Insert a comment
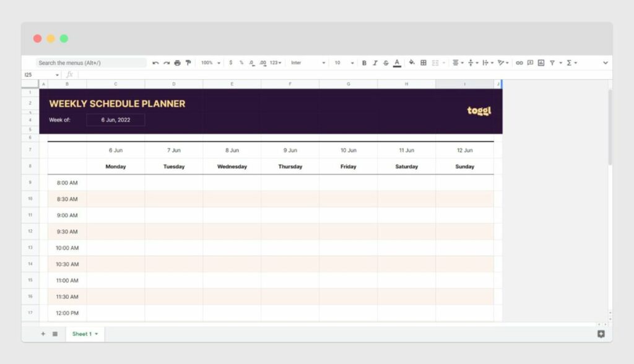The image size is (634, 364). (x=531, y=63)
